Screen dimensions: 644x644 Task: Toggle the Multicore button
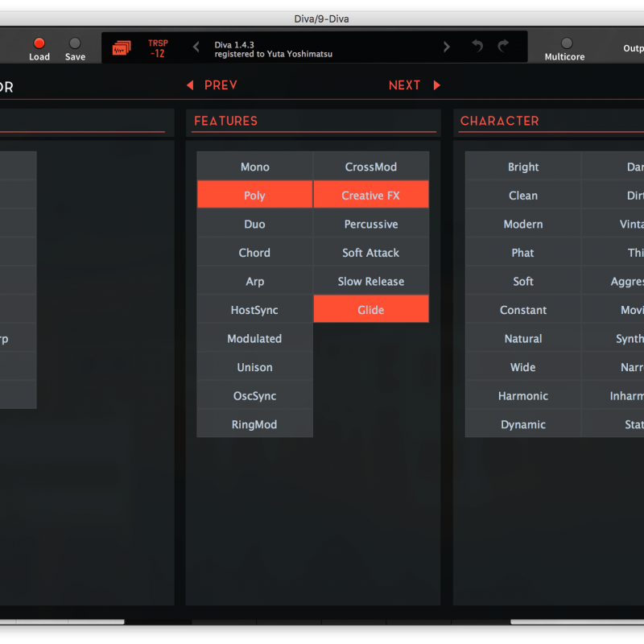566,43
